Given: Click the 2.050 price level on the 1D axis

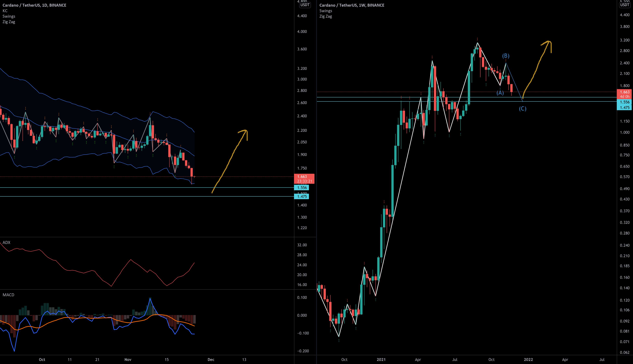Looking at the screenshot, I should click(x=302, y=142).
